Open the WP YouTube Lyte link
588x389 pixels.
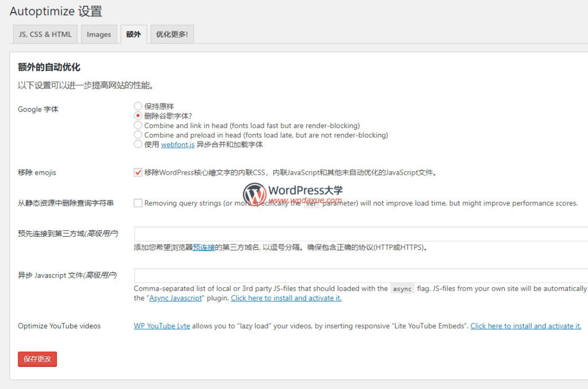click(162, 326)
